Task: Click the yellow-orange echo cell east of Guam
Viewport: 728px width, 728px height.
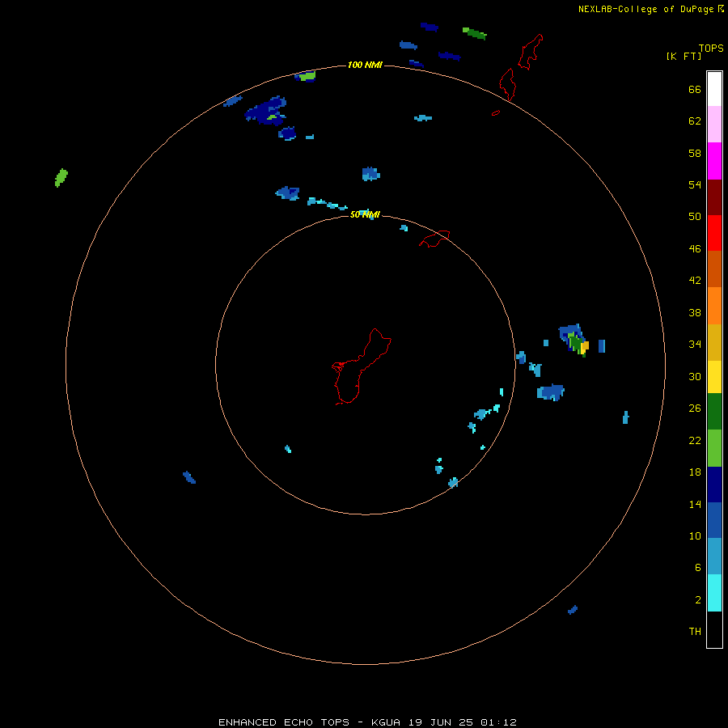Action: pyautogui.click(x=585, y=346)
